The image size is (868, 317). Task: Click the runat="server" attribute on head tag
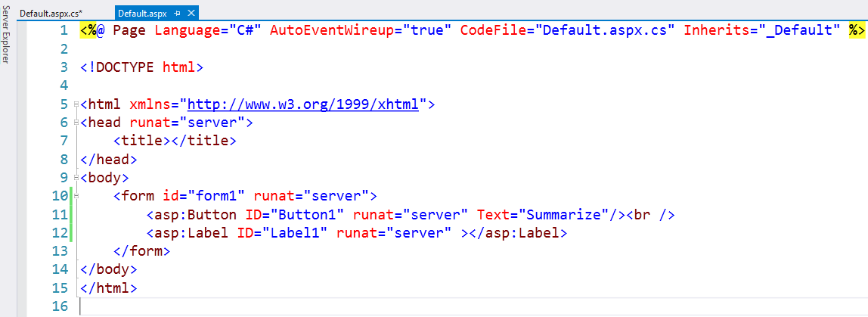tap(188, 123)
